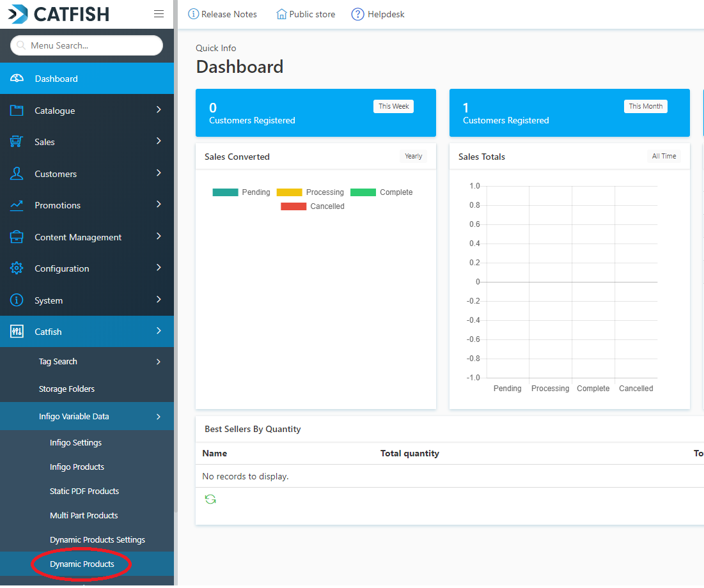
Task: Click the Customers person icon
Action: tap(17, 174)
